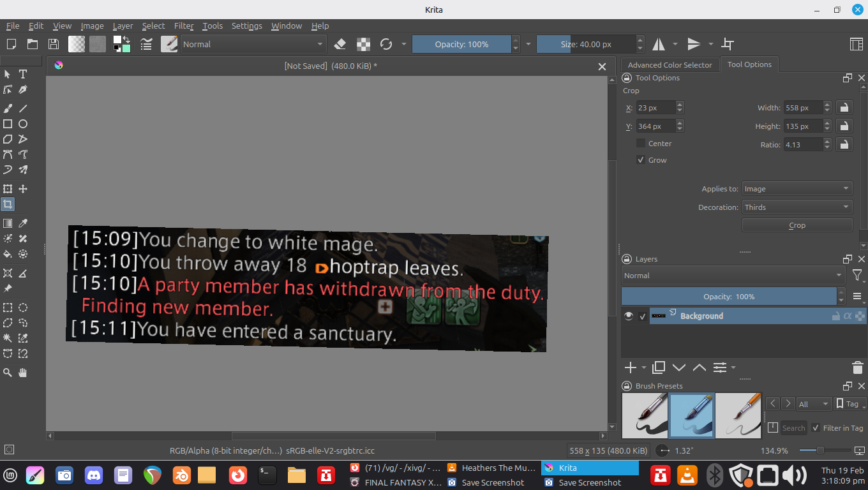This screenshot has height=490, width=868.
Task: Move layer down in the stack
Action: click(679, 367)
